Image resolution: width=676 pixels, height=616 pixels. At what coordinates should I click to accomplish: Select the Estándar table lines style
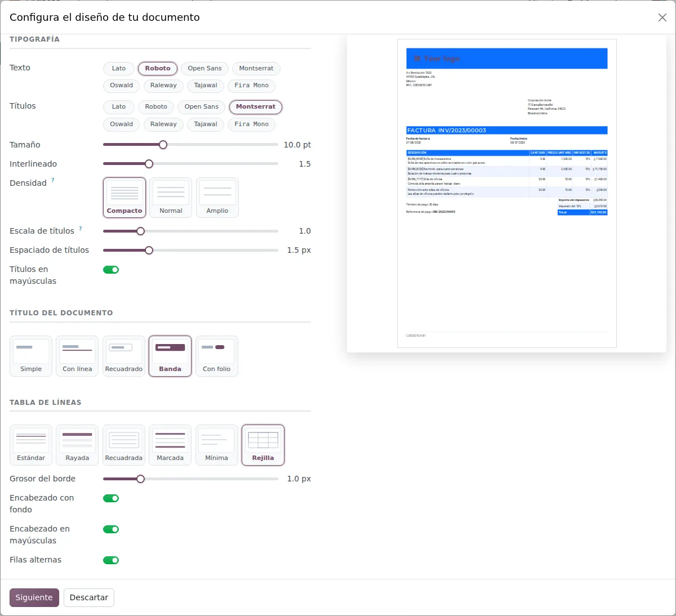point(31,445)
